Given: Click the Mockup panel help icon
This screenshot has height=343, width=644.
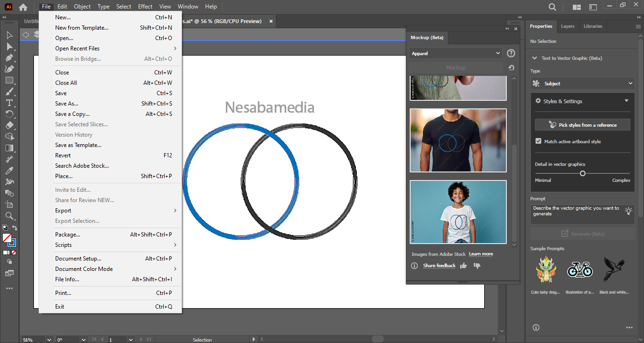Looking at the screenshot, I should pos(511,54).
